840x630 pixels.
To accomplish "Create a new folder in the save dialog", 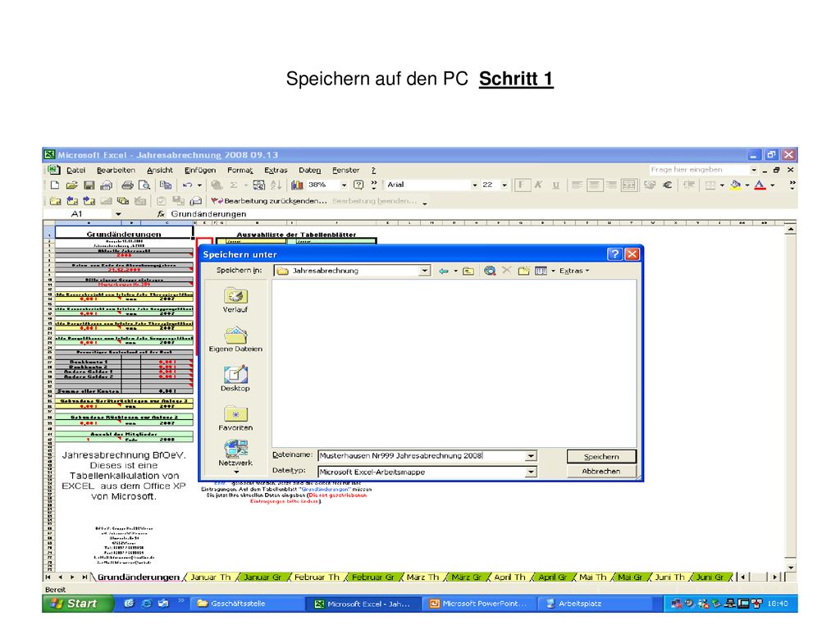I will point(524,271).
